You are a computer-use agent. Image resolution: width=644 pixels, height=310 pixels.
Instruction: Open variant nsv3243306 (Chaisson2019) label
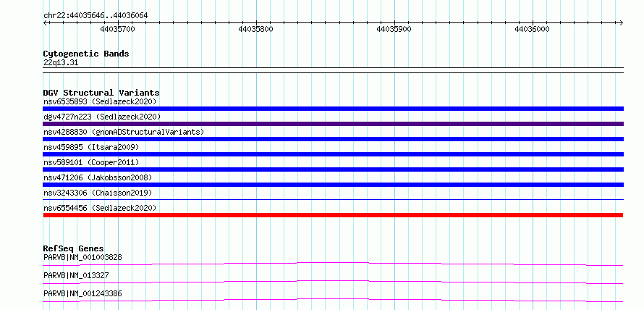[x=98, y=193]
